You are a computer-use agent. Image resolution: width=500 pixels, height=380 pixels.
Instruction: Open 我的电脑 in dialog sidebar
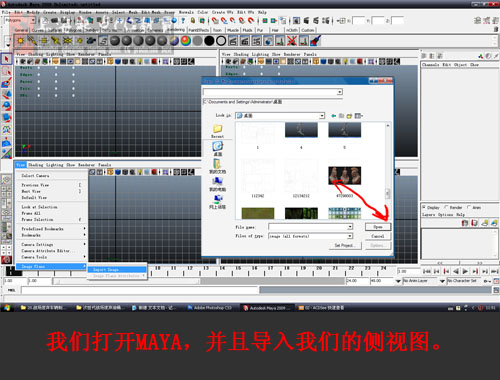pos(217,184)
